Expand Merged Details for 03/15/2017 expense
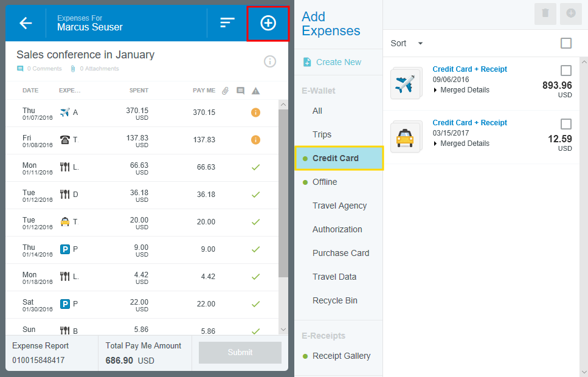 [461, 144]
